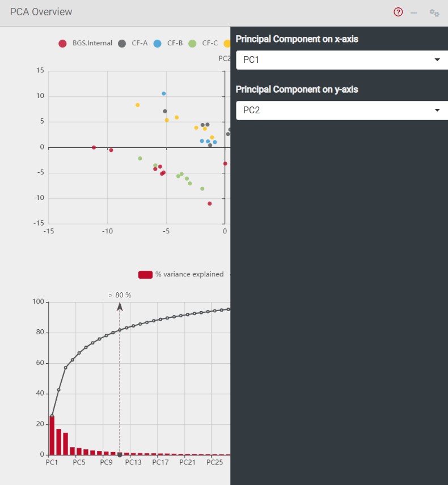The height and width of the screenshot is (485, 448).
Task: Click the BGS.Internal legend color dot
Action: tap(62, 43)
